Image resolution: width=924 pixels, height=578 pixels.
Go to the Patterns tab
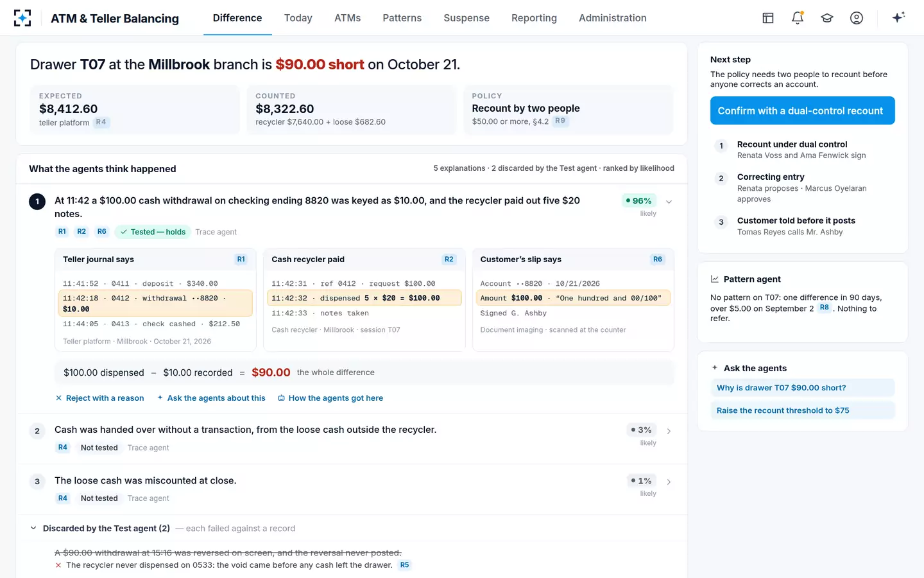pyautogui.click(x=402, y=18)
